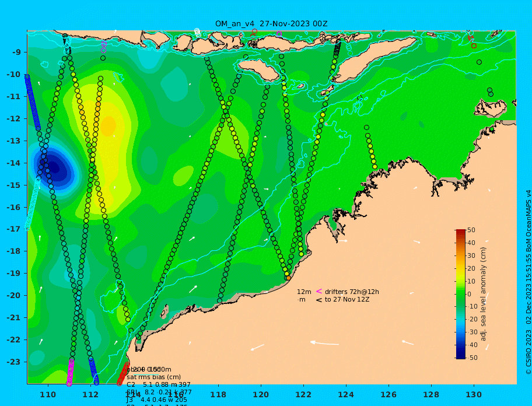The height and width of the screenshot is (406, 532).
Task: Click the latitude axis label '-15'
Action: pos(13,185)
